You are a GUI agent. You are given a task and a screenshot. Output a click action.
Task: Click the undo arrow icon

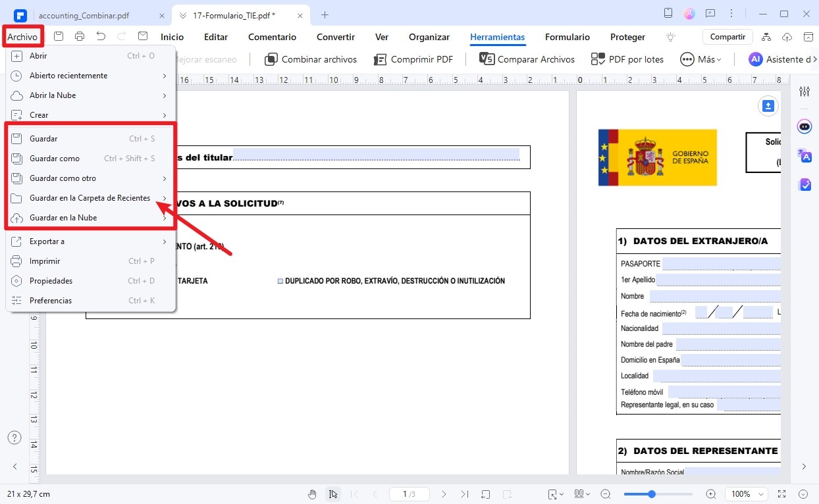[101, 37]
